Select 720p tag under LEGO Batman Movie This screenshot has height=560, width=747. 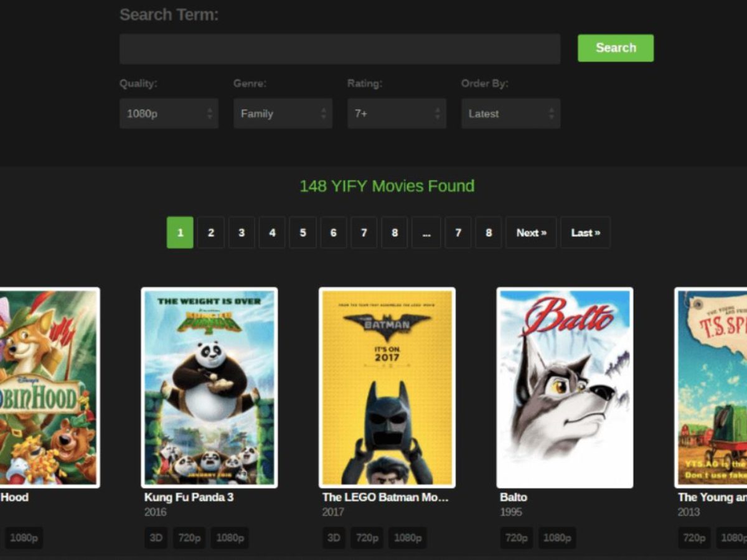pyautogui.click(x=367, y=538)
